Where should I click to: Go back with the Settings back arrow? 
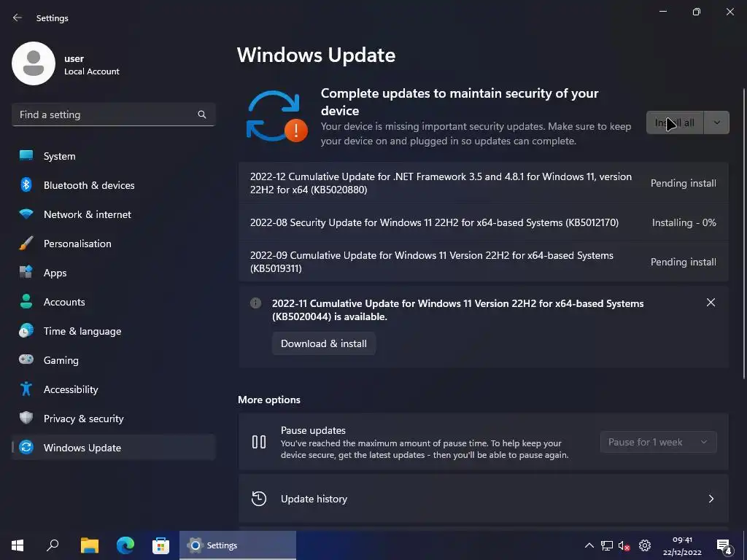coord(18,17)
